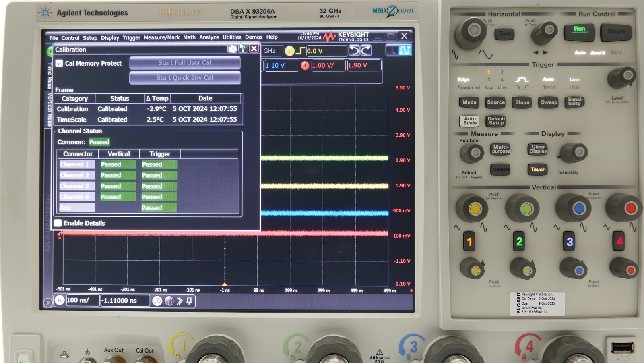
Task: Open the File menu
Action: 54,38
